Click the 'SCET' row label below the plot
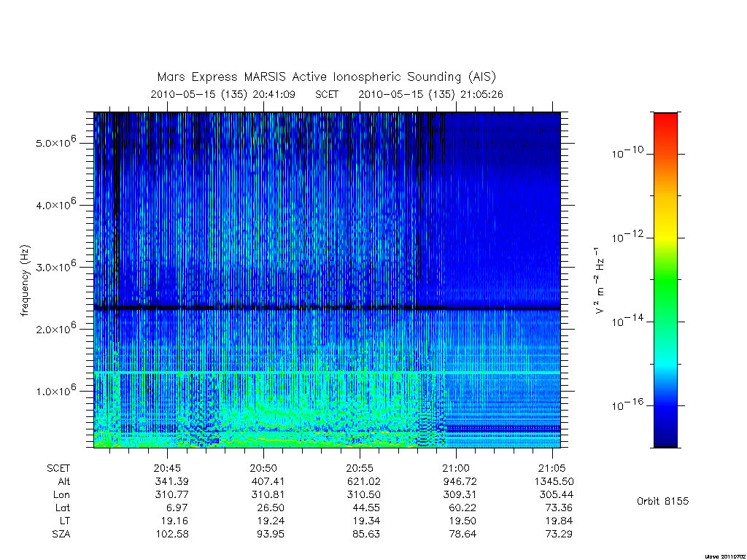Viewport: 747px width, 560px height. click(x=58, y=468)
